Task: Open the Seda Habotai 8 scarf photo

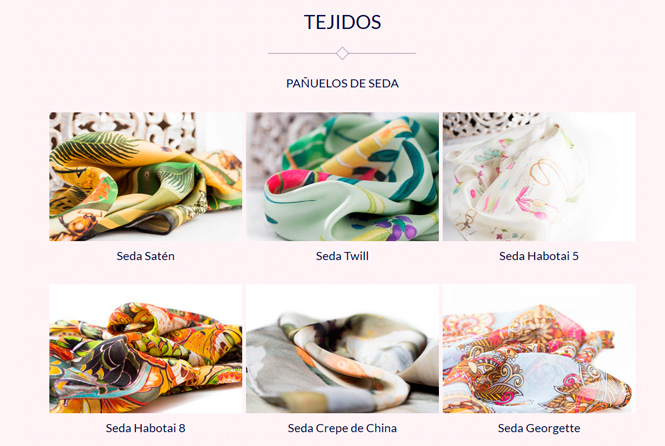Action: tap(145, 348)
